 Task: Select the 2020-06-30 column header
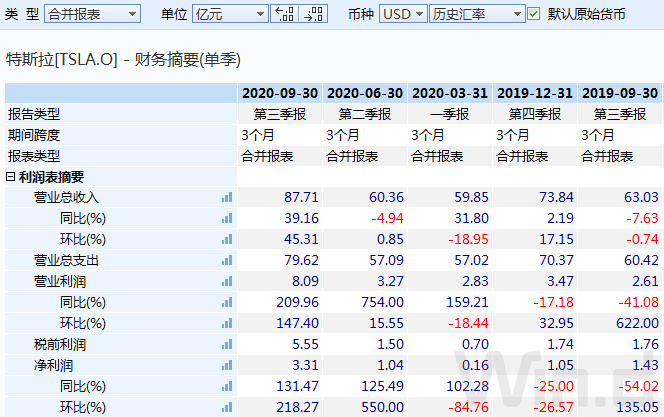(365, 93)
